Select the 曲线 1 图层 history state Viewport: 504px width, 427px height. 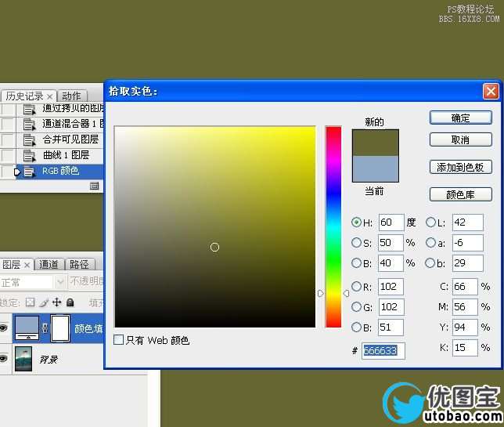65,155
